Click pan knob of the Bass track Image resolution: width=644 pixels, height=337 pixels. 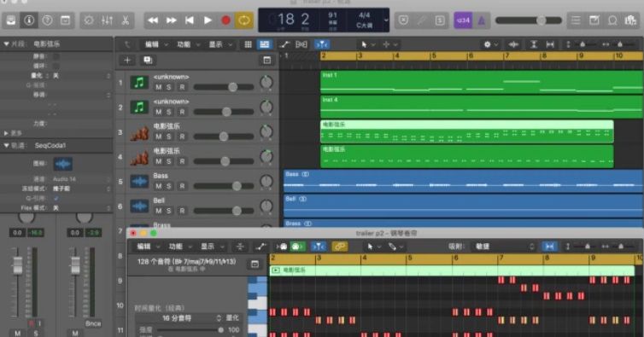pyautogui.click(x=266, y=182)
